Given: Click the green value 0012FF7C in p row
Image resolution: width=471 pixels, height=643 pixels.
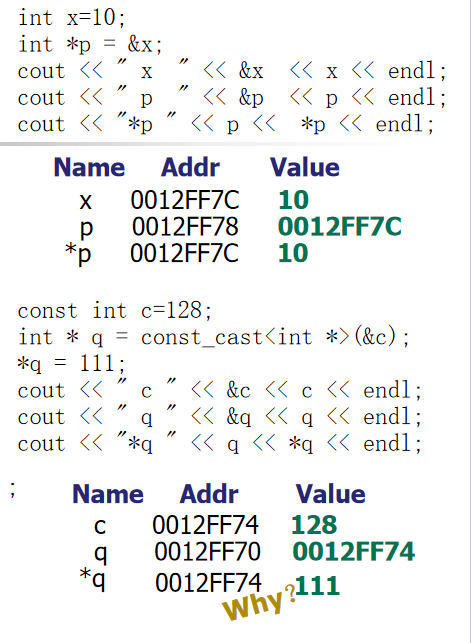Looking at the screenshot, I should [x=340, y=227].
